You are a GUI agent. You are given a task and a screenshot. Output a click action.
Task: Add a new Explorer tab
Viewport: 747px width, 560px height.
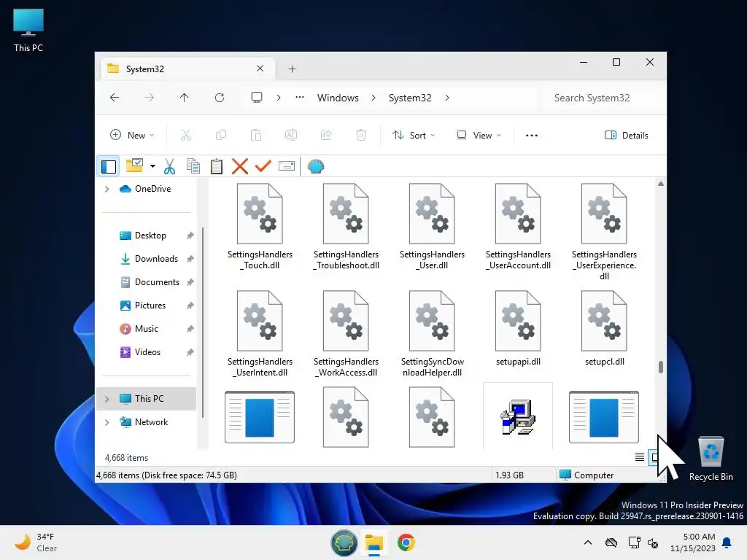click(x=292, y=69)
